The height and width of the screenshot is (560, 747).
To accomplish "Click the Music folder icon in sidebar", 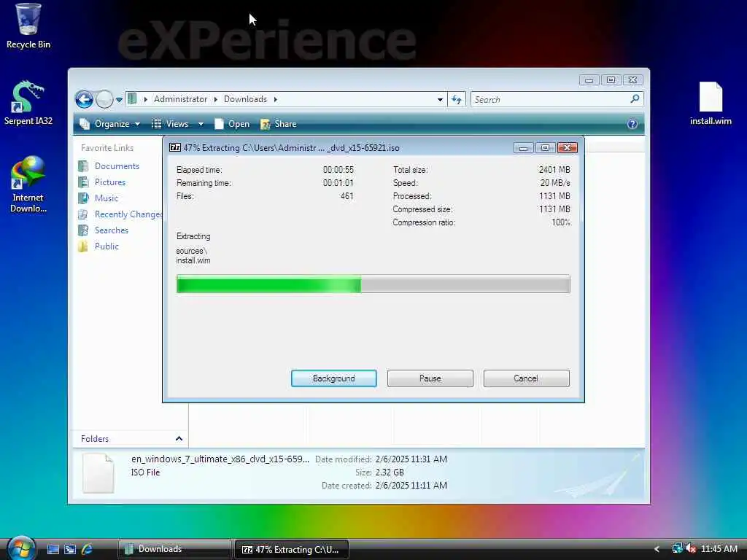I will 83,198.
